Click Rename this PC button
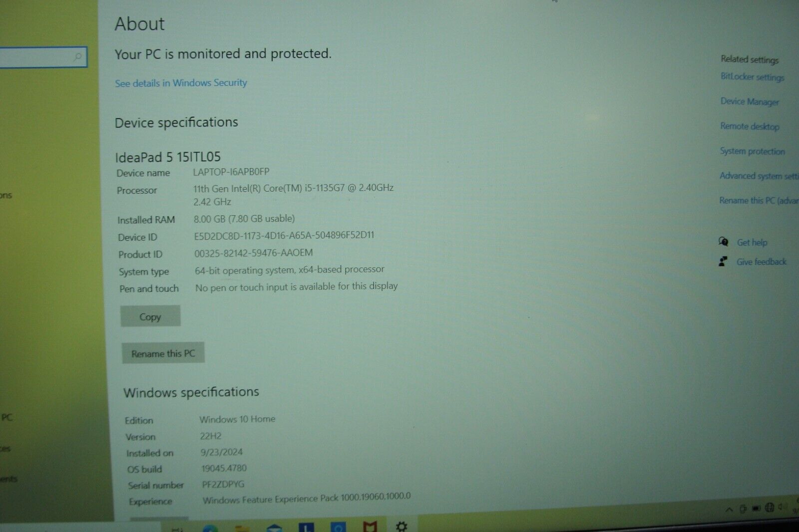The height and width of the screenshot is (532, 799). 163,353
